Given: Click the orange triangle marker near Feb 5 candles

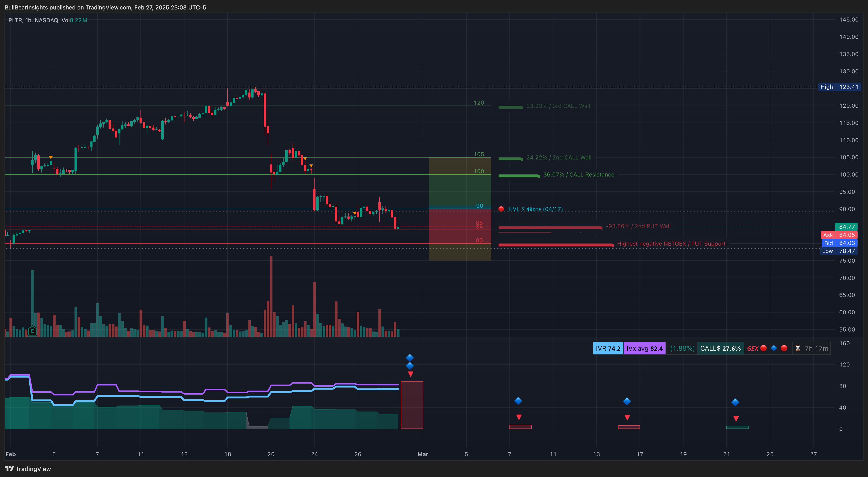Looking at the screenshot, I should (x=51, y=157).
